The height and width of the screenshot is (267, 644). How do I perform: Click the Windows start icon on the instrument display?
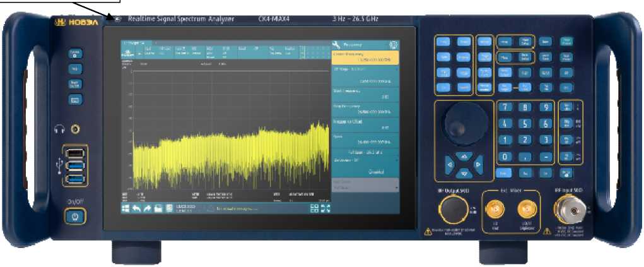(x=125, y=210)
